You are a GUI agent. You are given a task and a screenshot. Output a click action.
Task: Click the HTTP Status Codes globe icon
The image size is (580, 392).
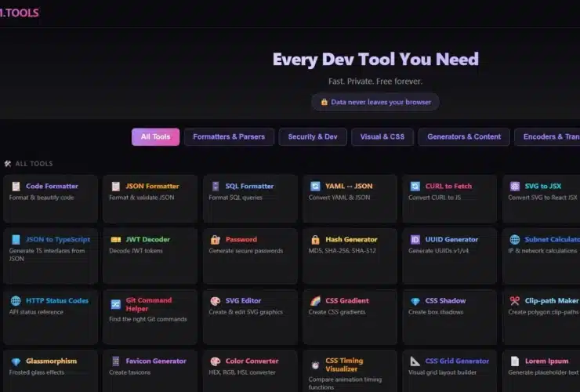coord(16,300)
